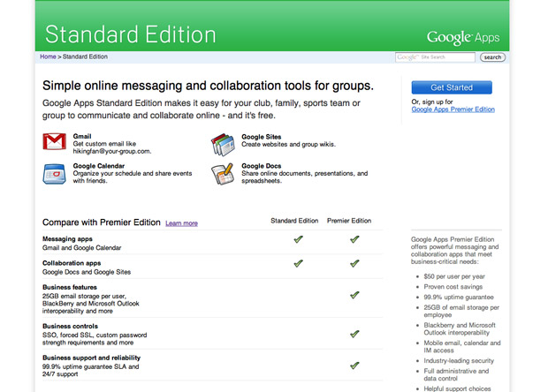Screen dimensions: 548x392
Task: Click the Google Docs icon
Action: 222,174
